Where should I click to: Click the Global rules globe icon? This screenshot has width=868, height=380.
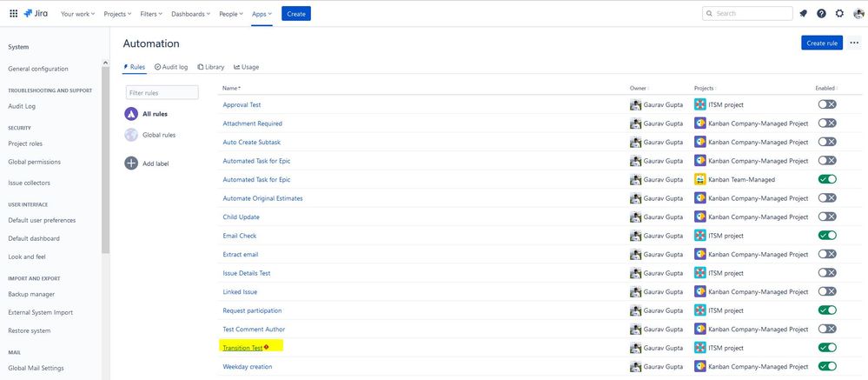pos(131,135)
